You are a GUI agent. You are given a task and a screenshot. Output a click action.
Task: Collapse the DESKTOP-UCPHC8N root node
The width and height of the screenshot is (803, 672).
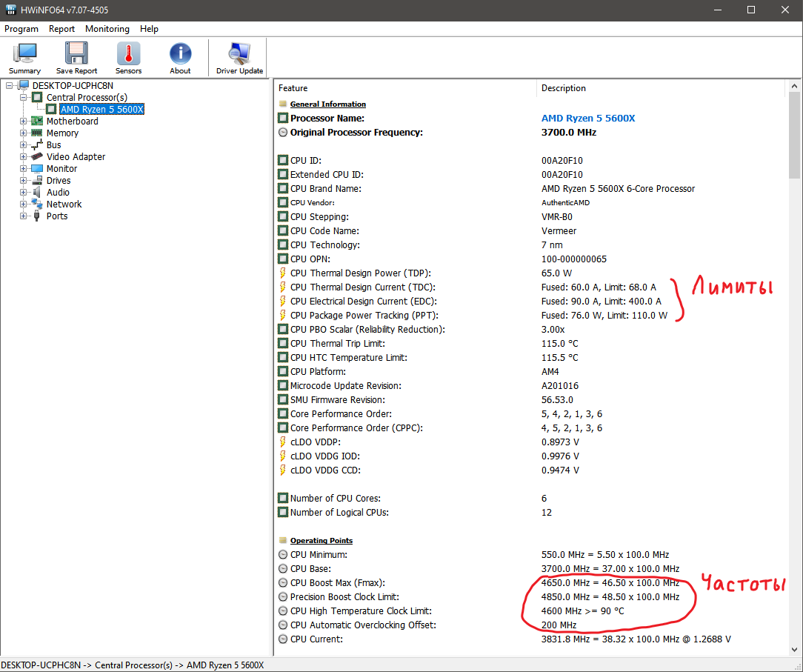pos(9,85)
